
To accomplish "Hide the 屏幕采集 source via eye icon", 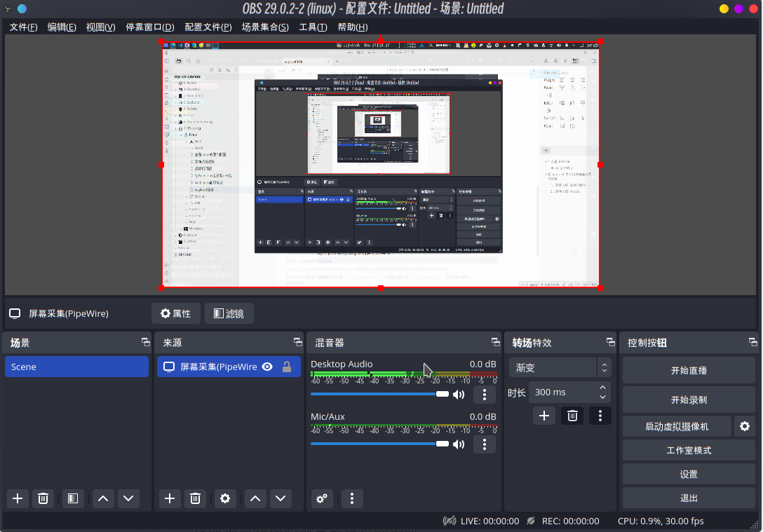I will pos(267,367).
